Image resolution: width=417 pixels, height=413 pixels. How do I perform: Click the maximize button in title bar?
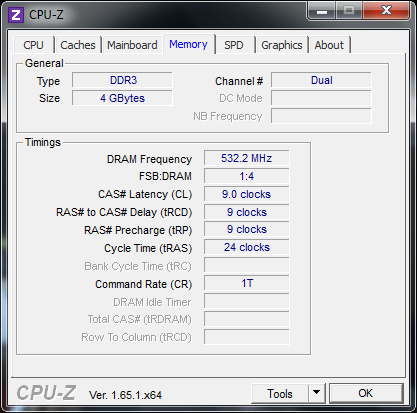[349, 11]
